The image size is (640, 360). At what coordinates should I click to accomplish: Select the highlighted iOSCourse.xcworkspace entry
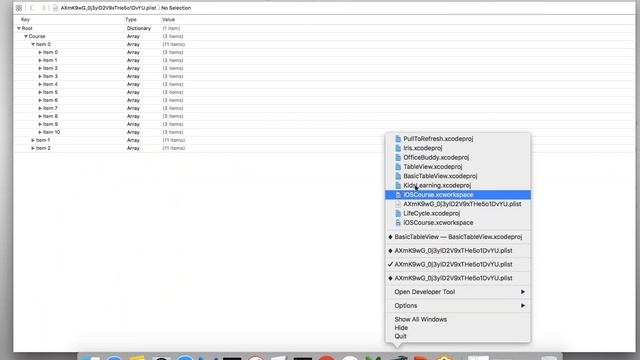click(x=458, y=195)
